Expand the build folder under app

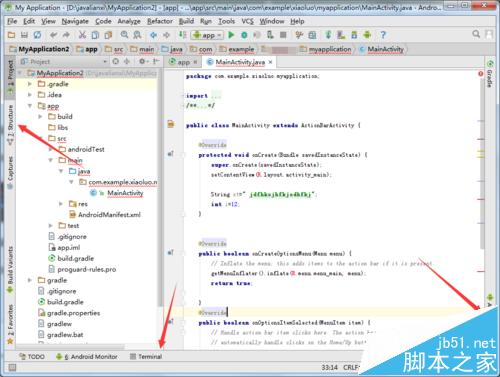(x=40, y=117)
